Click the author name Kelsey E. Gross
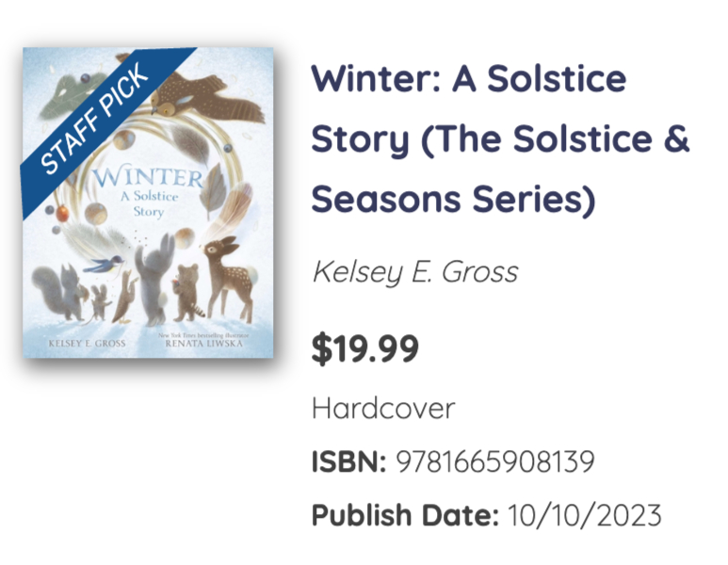The width and height of the screenshot is (728, 565). 414,273
